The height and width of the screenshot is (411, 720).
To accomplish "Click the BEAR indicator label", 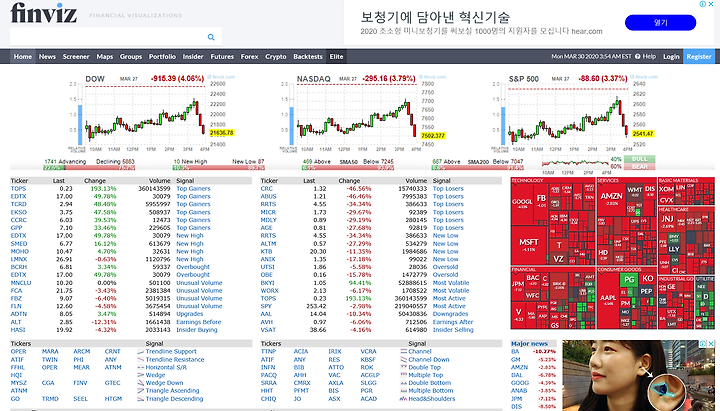I will pyautogui.click(x=639, y=167).
